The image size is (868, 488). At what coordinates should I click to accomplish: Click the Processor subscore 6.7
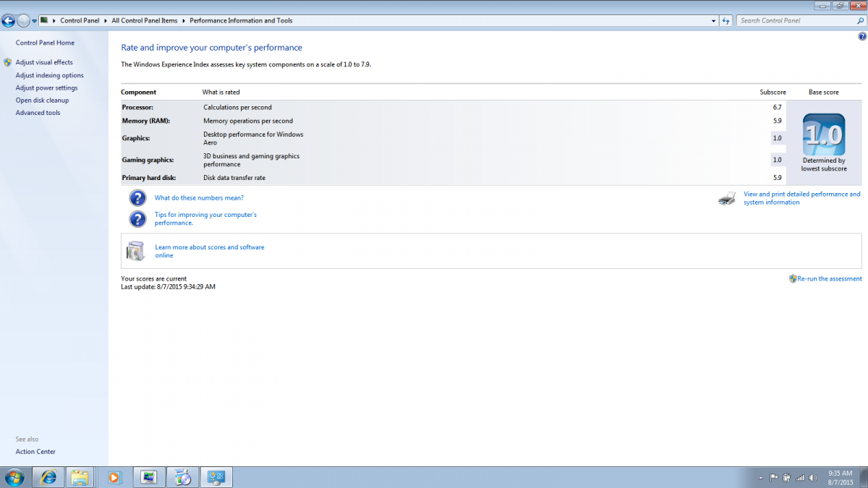(x=777, y=108)
